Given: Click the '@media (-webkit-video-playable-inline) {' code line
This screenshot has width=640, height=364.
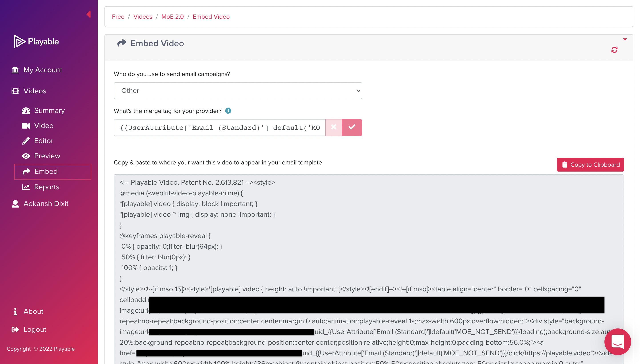Looking at the screenshot, I should pyautogui.click(x=181, y=193).
